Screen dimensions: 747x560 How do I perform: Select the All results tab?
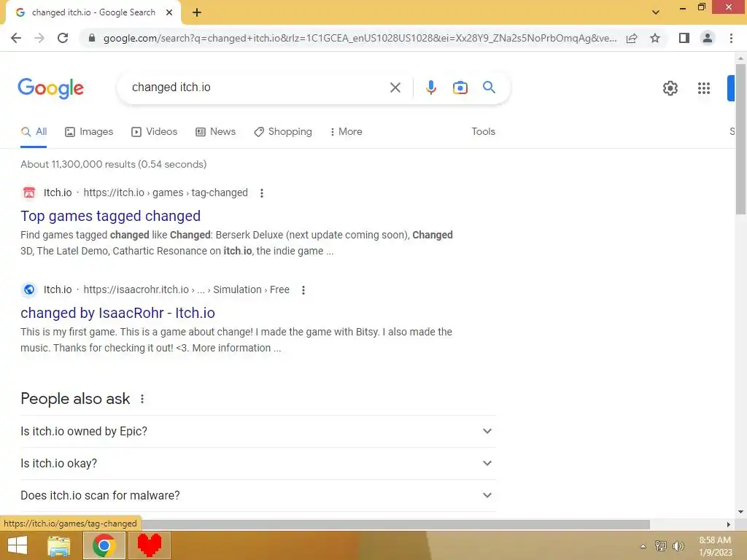pyautogui.click(x=34, y=132)
